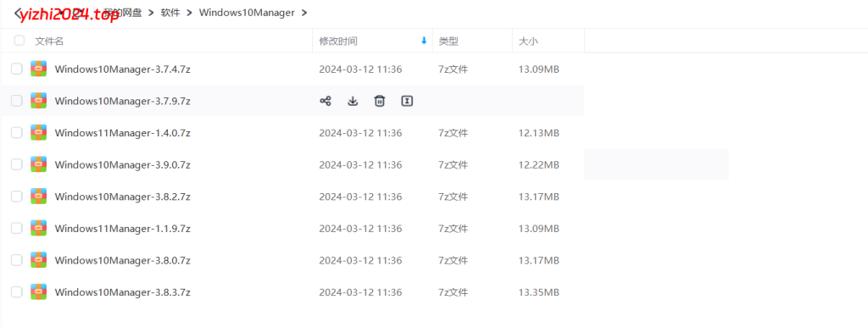Click archive icon of Windows10Manager-3.7.4.7z
This screenshot has width=868, height=327.
[39, 69]
